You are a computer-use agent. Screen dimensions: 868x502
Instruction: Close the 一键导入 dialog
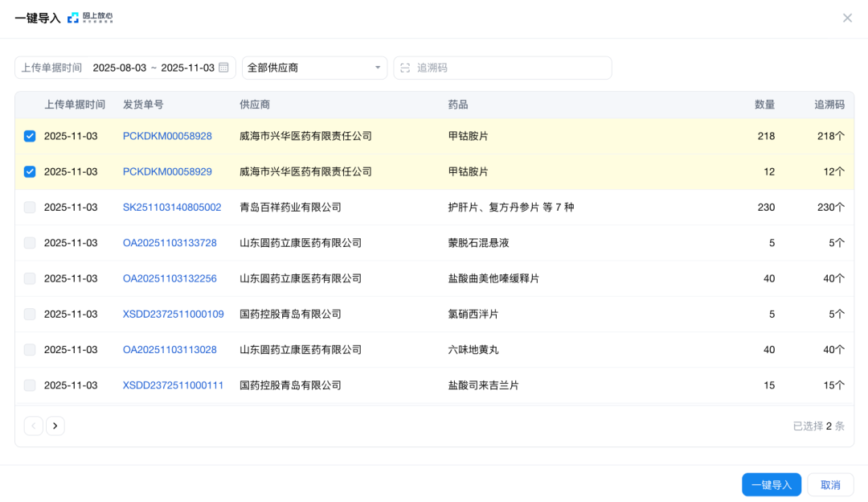click(x=848, y=17)
